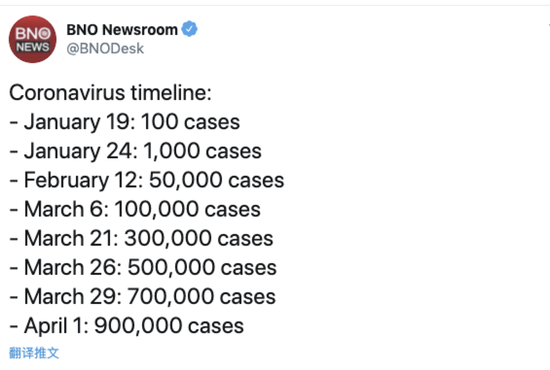Click the 'February 12' date text

coord(81,180)
